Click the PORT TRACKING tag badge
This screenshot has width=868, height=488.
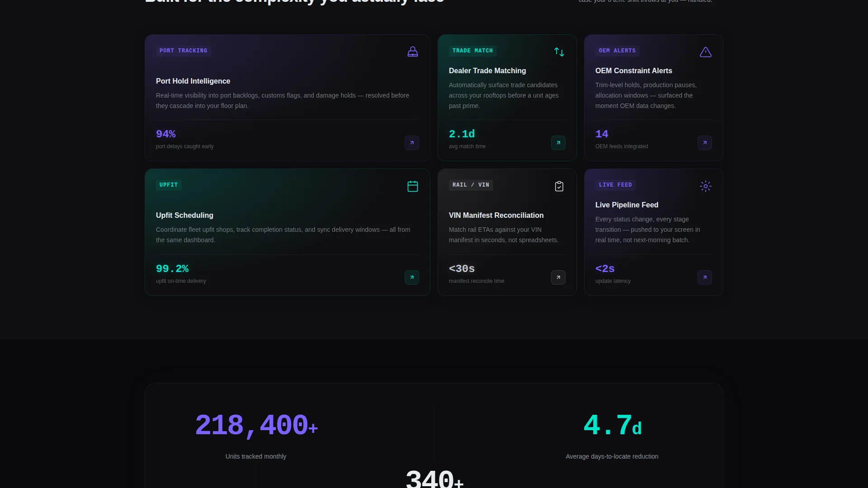click(x=183, y=51)
